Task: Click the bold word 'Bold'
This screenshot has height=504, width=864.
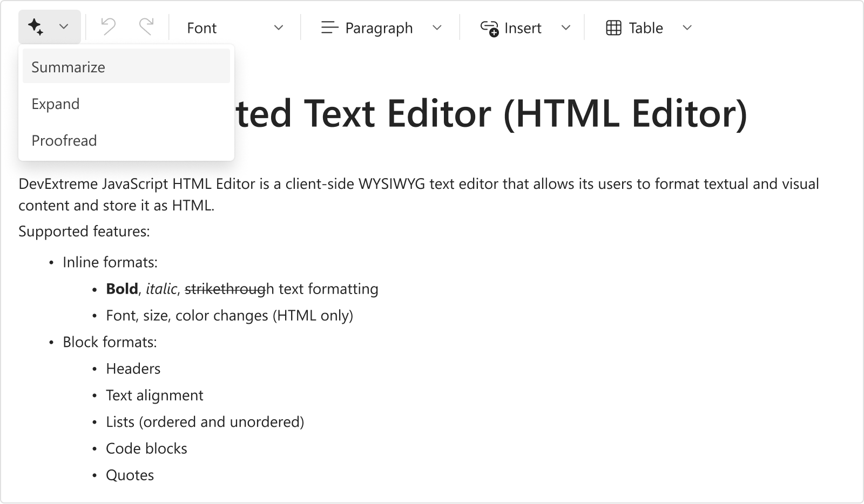Action: (122, 289)
